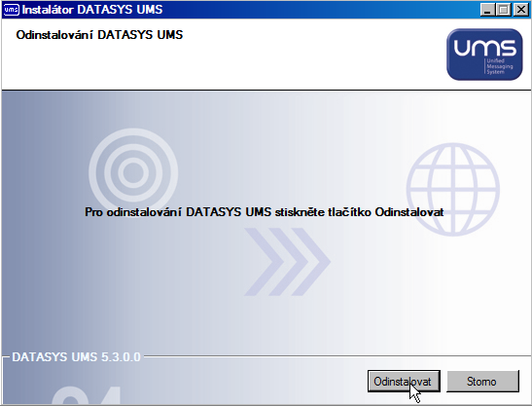Click the globe watermark graphic
The image size is (532, 406).
coord(453,189)
